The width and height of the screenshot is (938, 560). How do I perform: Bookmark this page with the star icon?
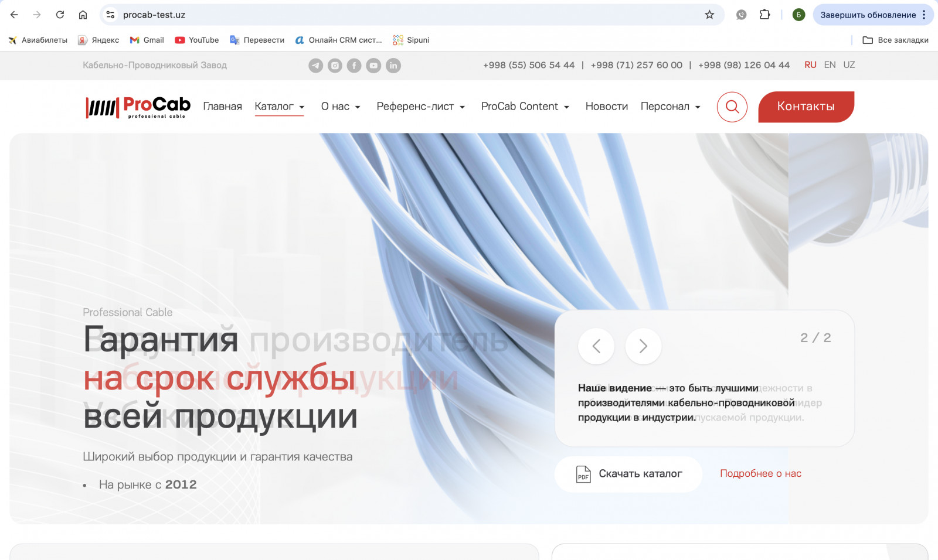pyautogui.click(x=709, y=15)
